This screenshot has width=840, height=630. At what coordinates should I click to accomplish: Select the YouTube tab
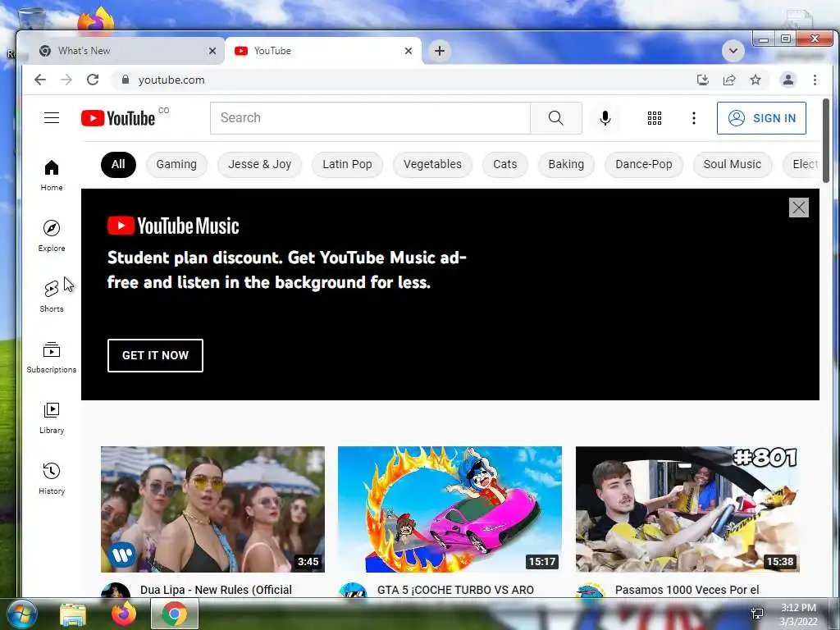coord(323,51)
